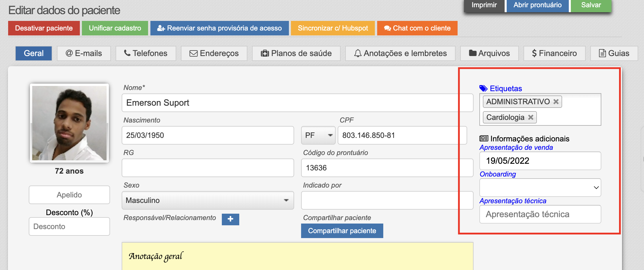
Task: Click the Apresentação técnica label link
Action: pyautogui.click(x=513, y=201)
